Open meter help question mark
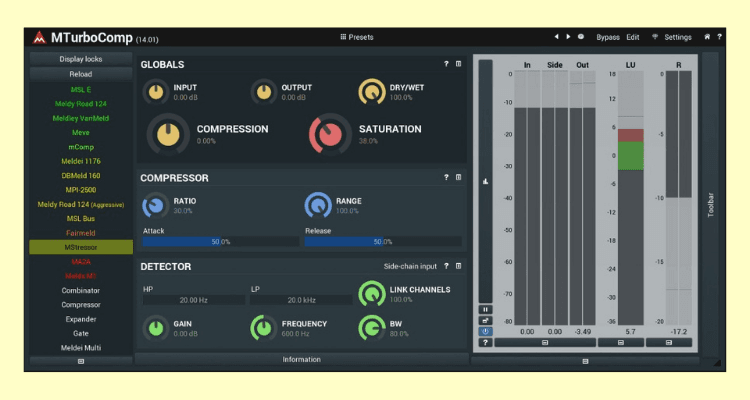 click(485, 343)
